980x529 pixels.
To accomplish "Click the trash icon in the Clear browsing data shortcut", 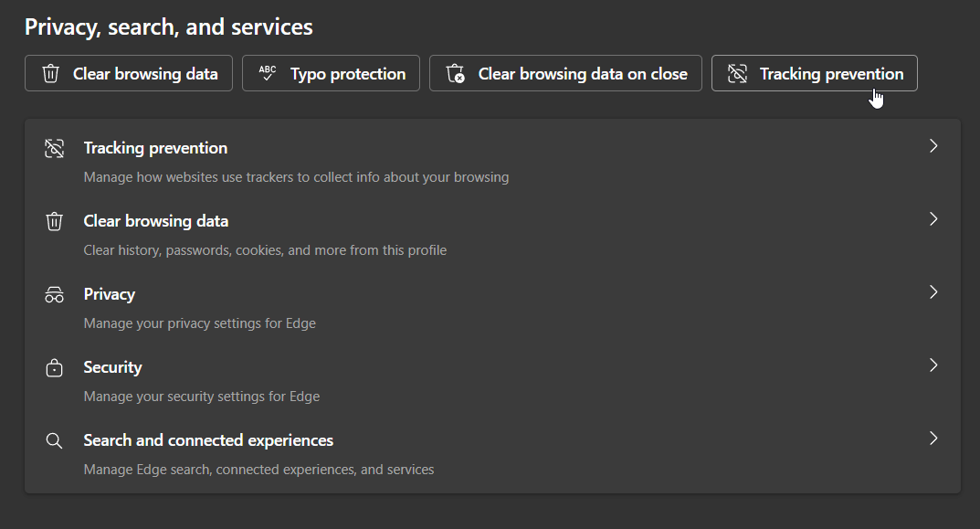I will pyautogui.click(x=50, y=73).
